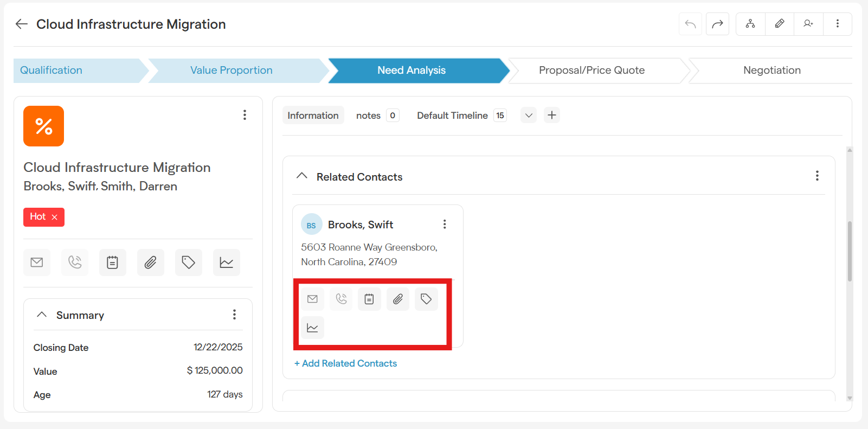Click the redo arrow in the top toolbar

717,24
